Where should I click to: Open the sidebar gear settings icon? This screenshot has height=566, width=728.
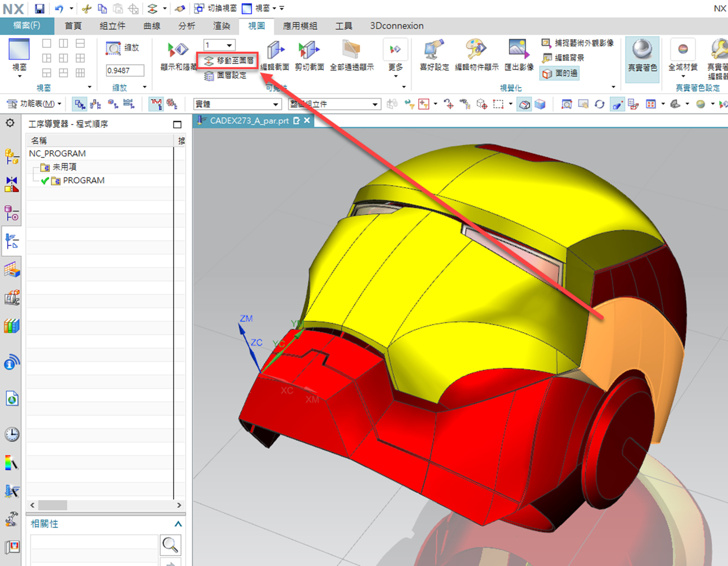pos(10,123)
